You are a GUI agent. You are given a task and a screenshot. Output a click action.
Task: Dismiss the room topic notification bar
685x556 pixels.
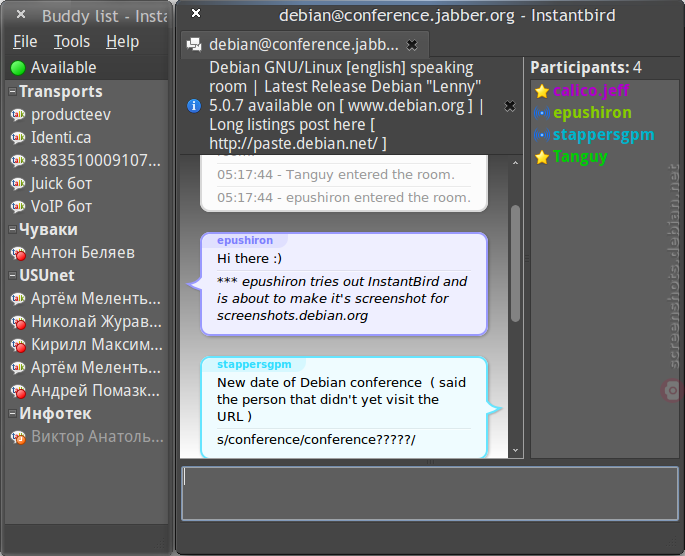pyautogui.click(x=510, y=106)
